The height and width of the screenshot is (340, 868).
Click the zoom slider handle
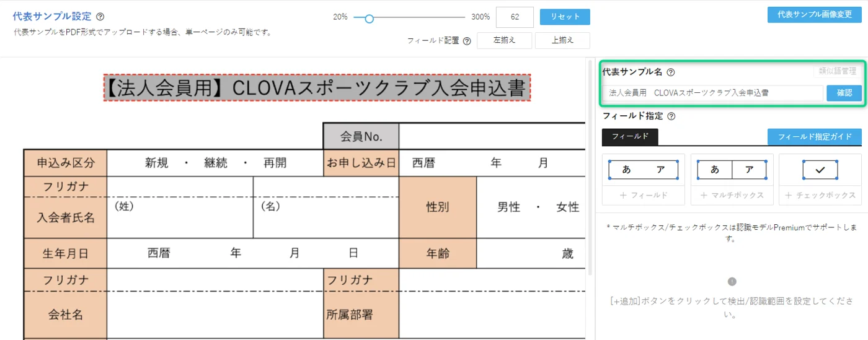pos(369,19)
